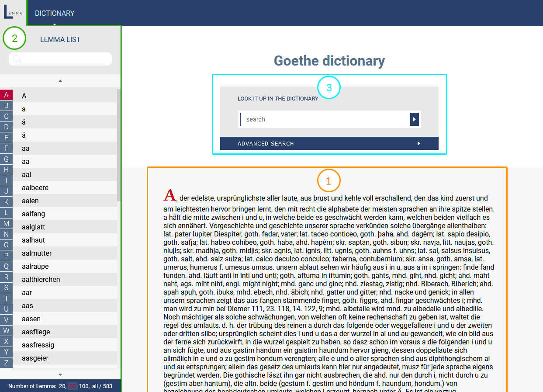This screenshot has height=392, width=543.
Task: Select letter Z in the alphabet sidebar
Action: [6, 362]
